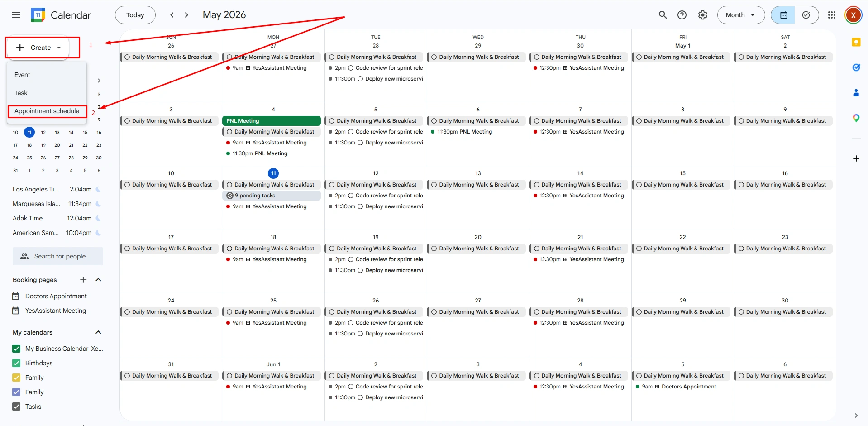Open the green PNL Meeting event on May 4
The image size is (868, 426).
[x=272, y=121]
